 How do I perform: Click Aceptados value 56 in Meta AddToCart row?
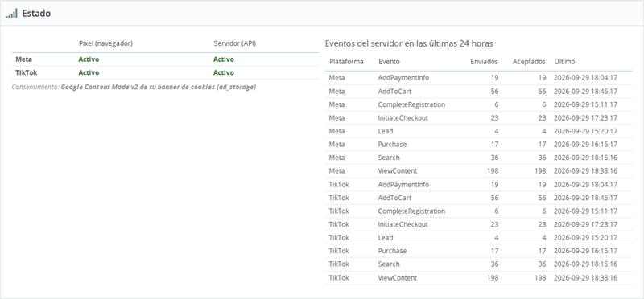[x=542, y=91]
